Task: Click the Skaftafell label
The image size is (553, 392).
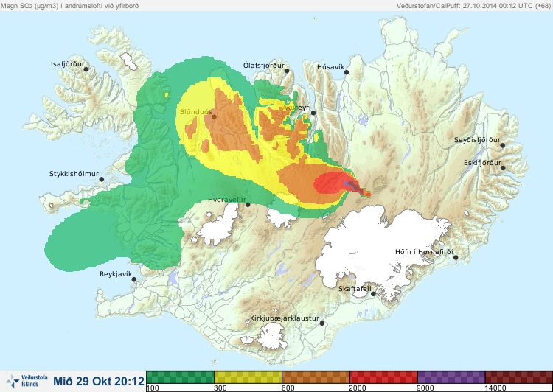Action: 355,289
